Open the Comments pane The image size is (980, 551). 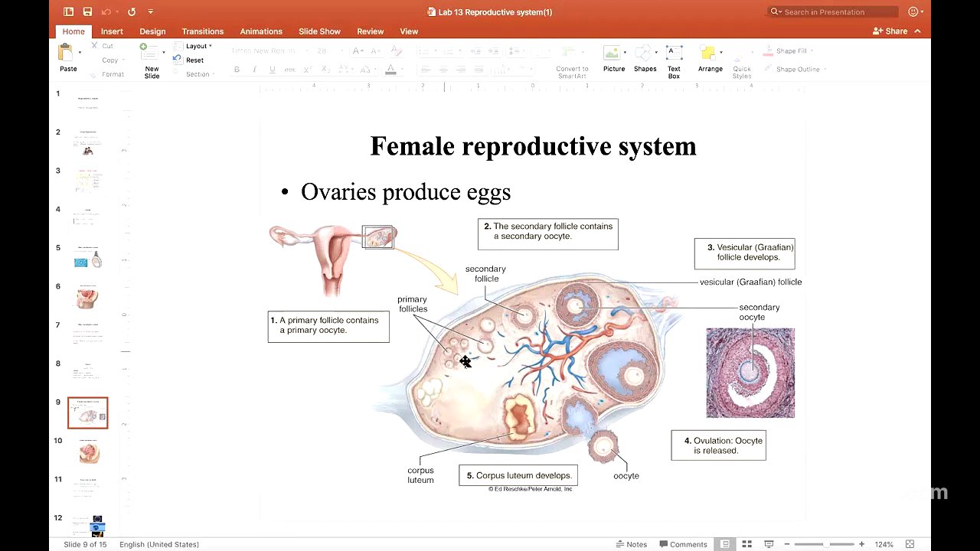click(x=683, y=544)
